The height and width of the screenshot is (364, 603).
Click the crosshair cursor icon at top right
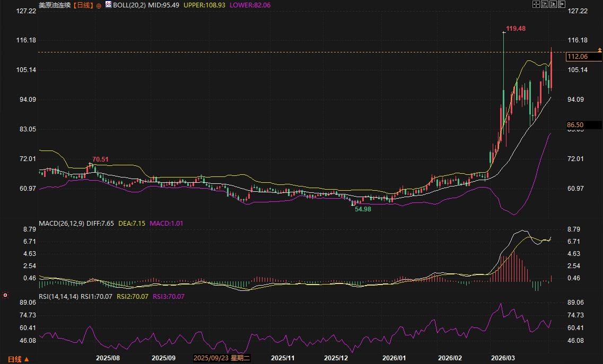tap(536, 4)
